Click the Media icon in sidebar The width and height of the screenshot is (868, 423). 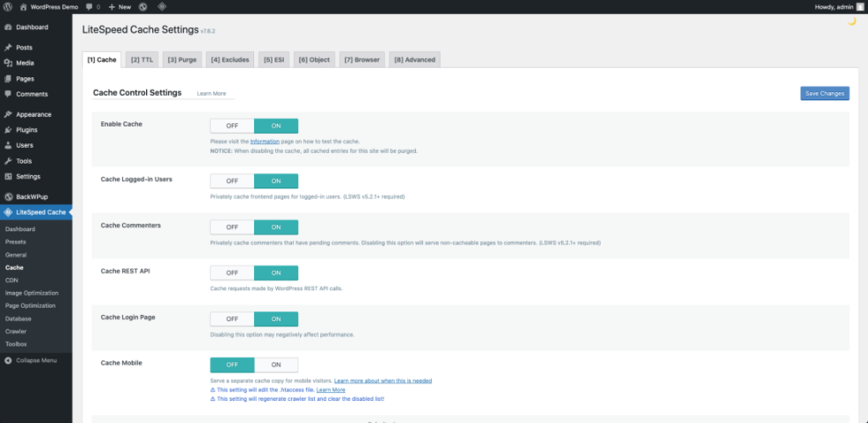click(8, 63)
